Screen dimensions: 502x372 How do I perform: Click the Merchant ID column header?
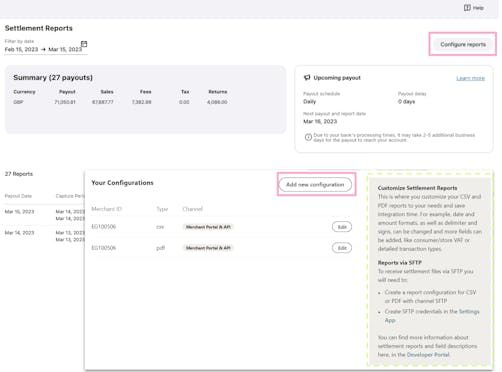(x=107, y=209)
